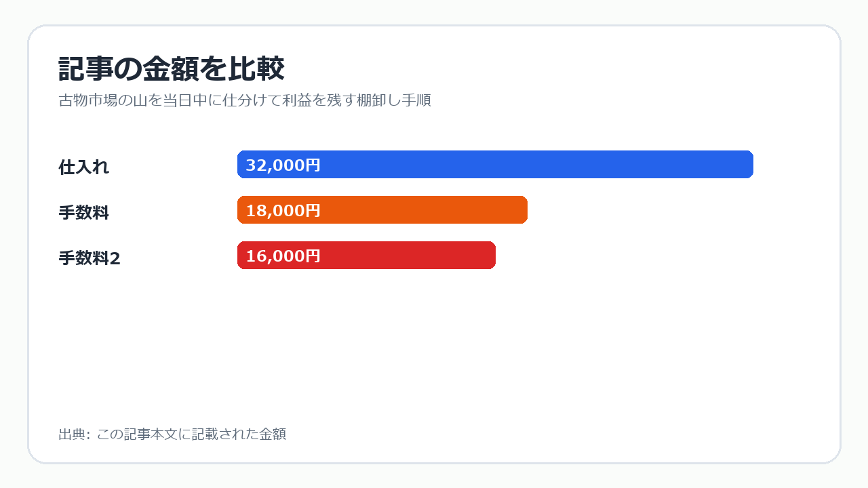Select the 手数料2 row label
Viewport: 868px width, 488px height.
(x=90, y=258)
